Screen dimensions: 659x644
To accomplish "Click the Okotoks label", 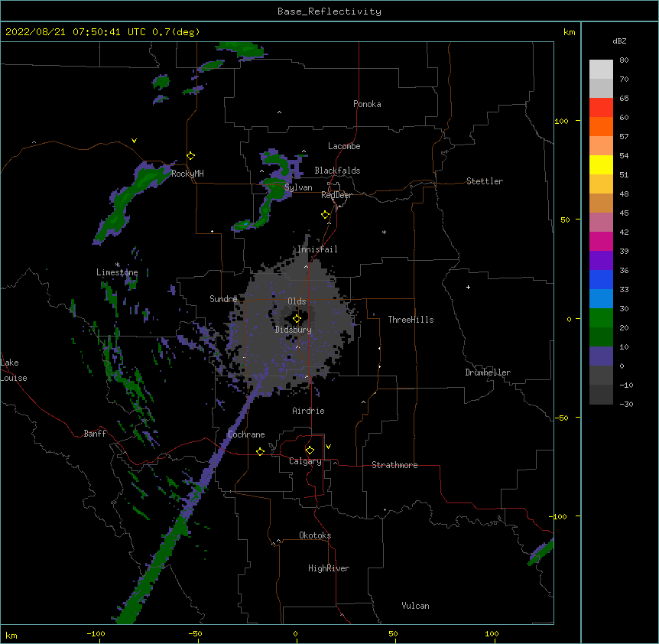I will click(315, 535).
